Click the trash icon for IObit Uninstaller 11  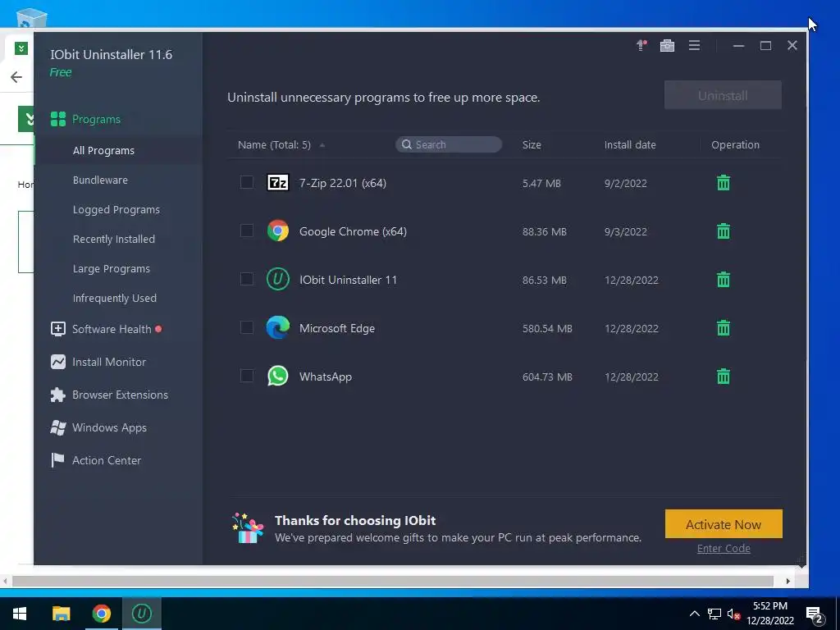(724, 279)
